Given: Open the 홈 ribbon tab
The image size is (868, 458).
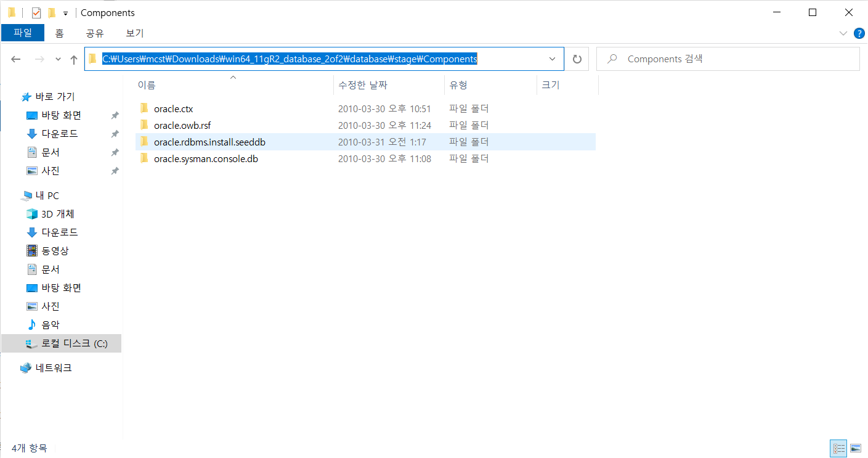Looking at the screenshot, I should pos(60,33).
